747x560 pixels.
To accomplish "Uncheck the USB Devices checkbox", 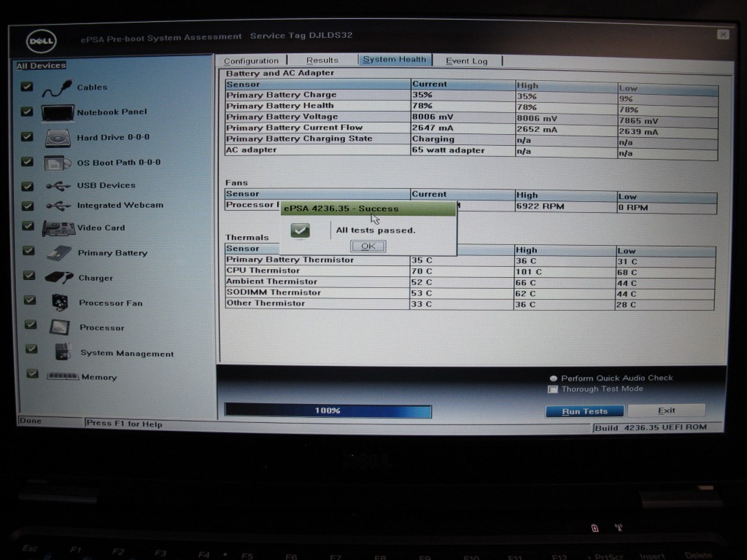I will [28, 186].
